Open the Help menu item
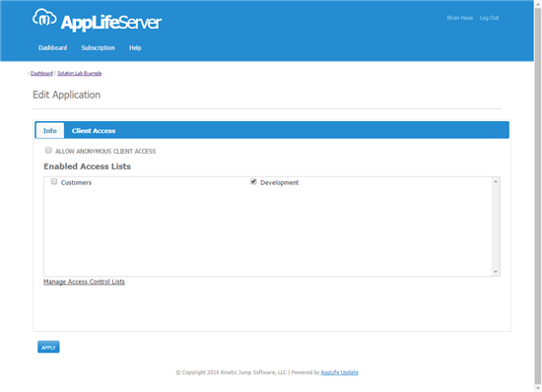This screenshot has width=542, height=392. pos(135,47)
